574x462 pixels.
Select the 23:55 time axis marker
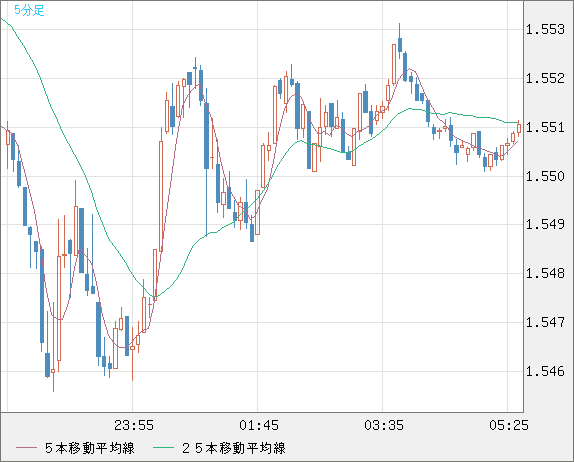(134, 425)
